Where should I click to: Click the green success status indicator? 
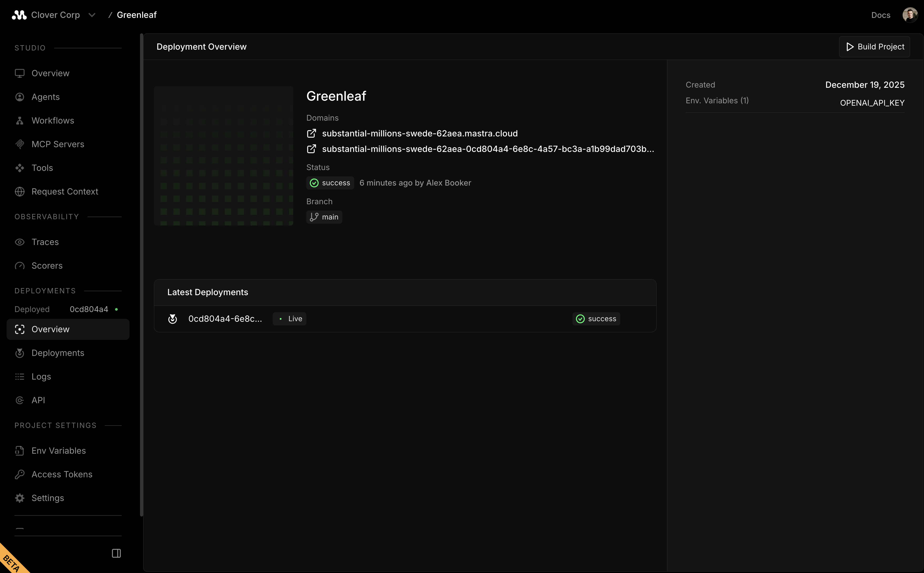coord(330,183)
